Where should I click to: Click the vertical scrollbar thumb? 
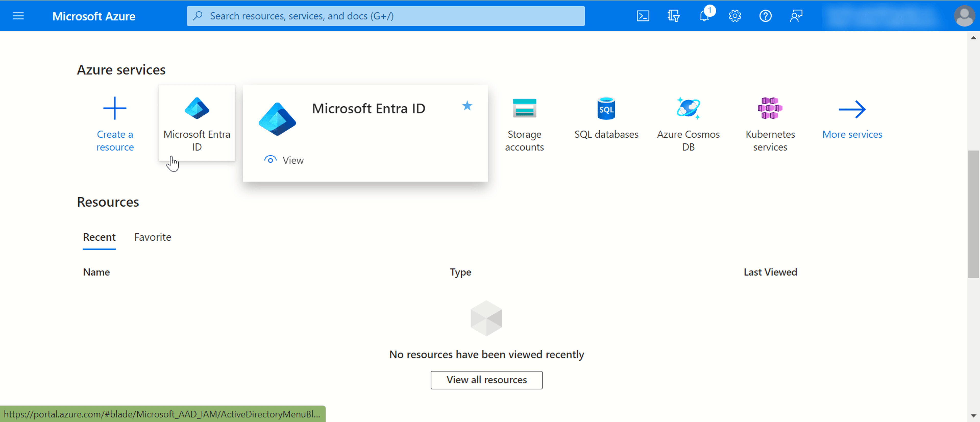click(x=973, y=214)
